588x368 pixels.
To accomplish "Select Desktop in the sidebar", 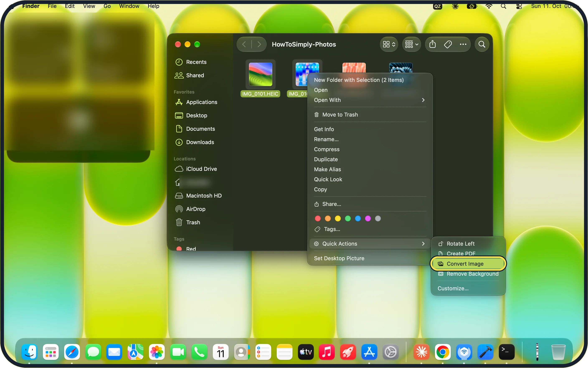I will click(x=191, y=116).
